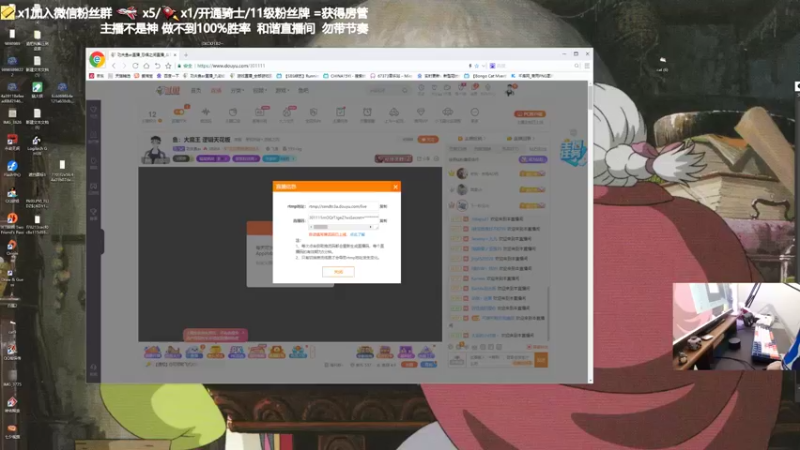Click the browser forward arrow

[x=124, y=66]
